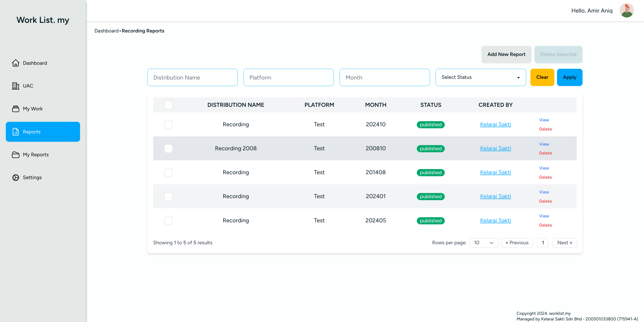Click the MONTH column header

375,105
